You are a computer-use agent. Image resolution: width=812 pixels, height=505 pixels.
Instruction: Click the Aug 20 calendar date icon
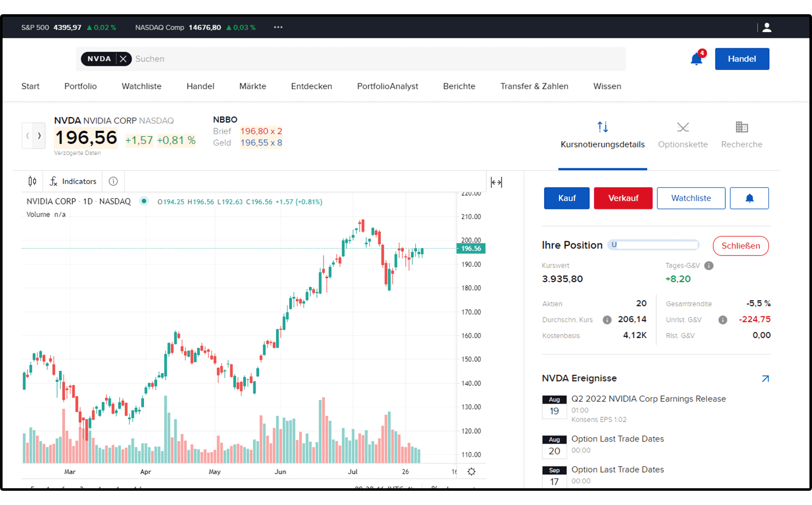[554, 447]
